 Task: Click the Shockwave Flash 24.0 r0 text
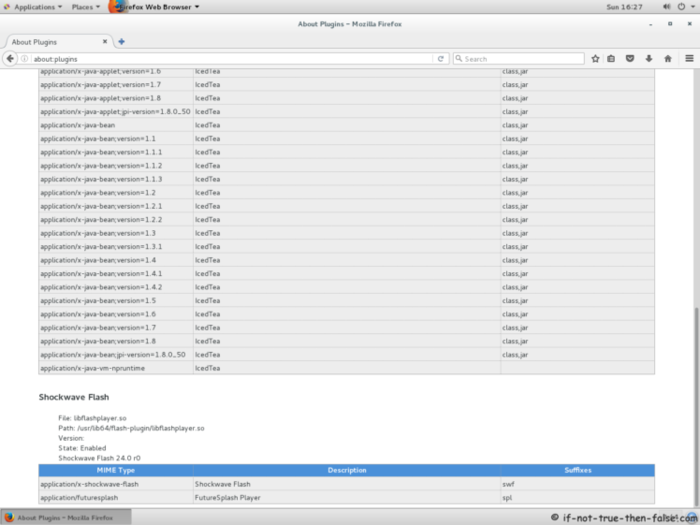pyautogui.click(x=100, y=458)
